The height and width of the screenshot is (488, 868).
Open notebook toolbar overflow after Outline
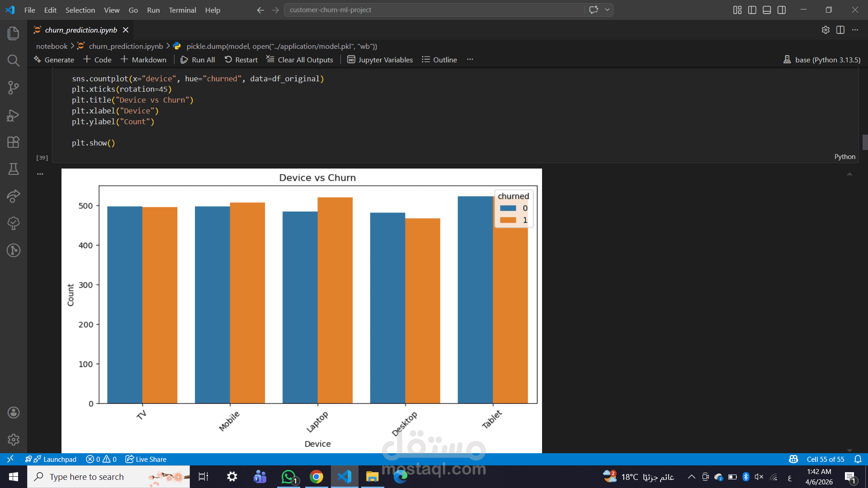point(470,60)
